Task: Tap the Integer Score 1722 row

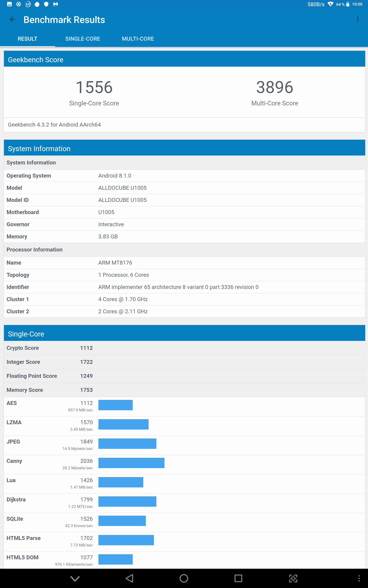Action: coord(184,362)
